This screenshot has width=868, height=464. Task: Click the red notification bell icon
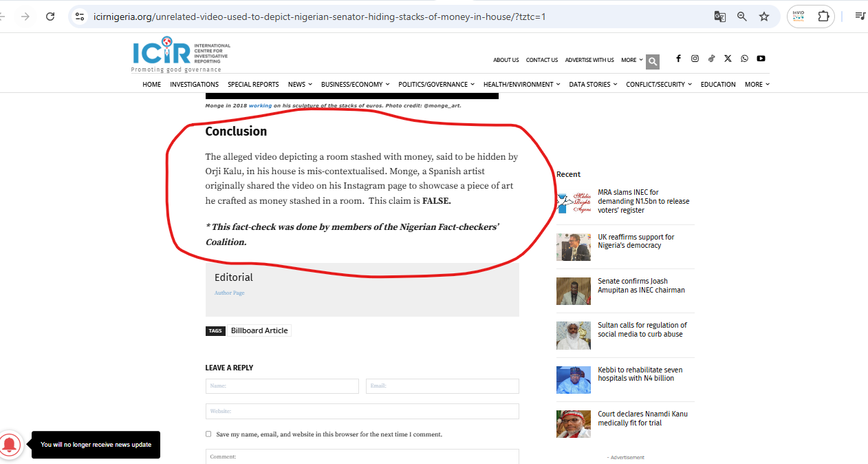[x=10, y=444]
